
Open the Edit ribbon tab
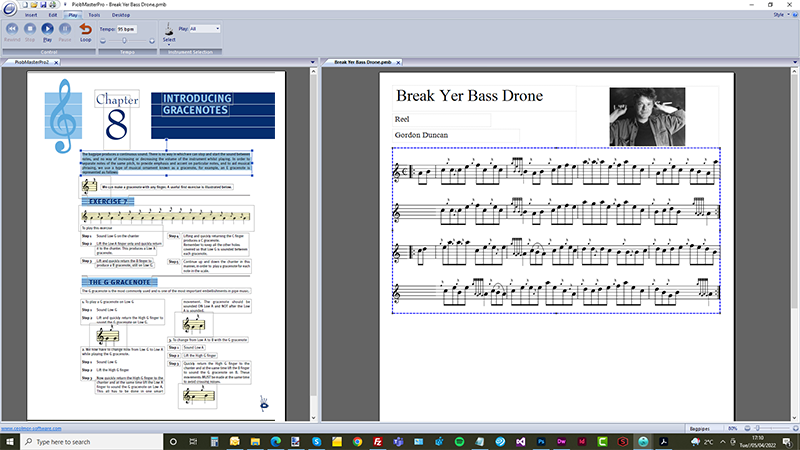tap(53, 15)
